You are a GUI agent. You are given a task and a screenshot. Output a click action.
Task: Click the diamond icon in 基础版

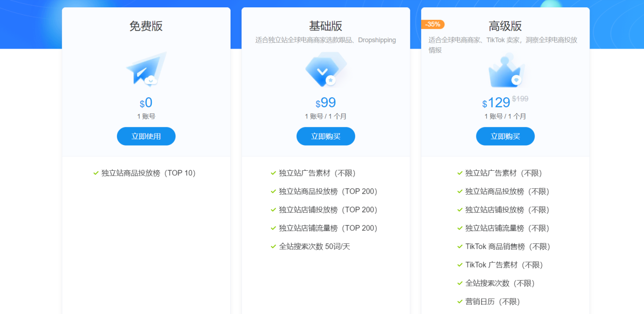325,70
